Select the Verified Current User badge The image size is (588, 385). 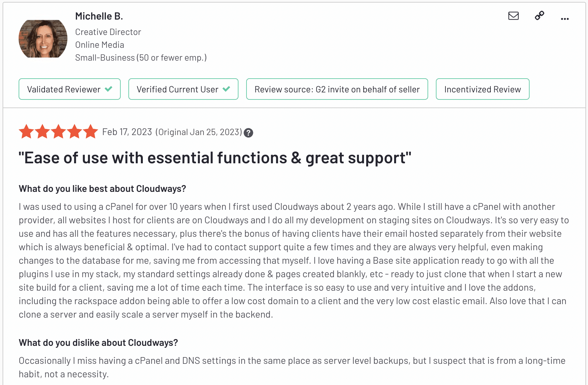[183, 89]
